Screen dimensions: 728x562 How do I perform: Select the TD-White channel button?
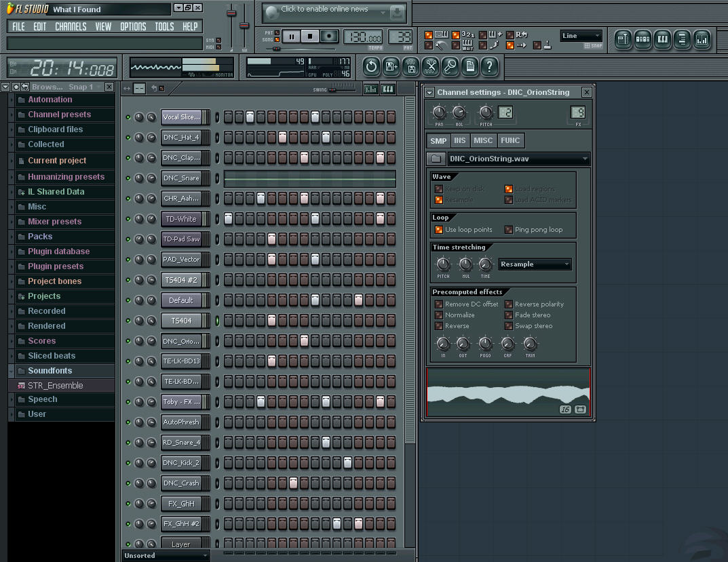click(x=181, y=219)
